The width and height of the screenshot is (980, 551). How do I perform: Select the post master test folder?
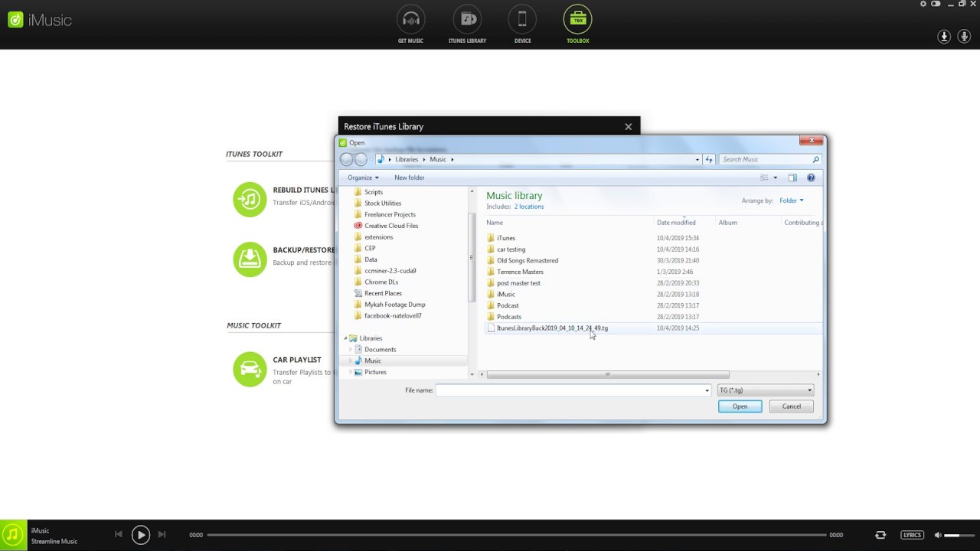518,283
